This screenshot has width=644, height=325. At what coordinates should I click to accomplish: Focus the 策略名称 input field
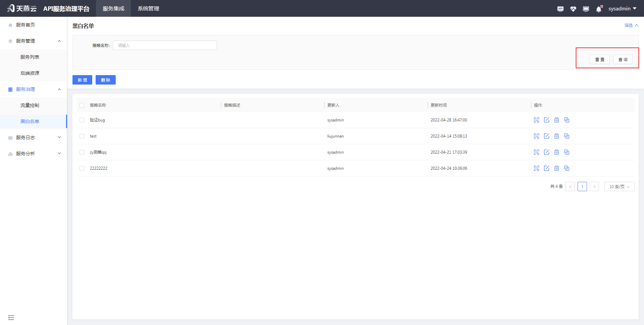coord(165,46)
